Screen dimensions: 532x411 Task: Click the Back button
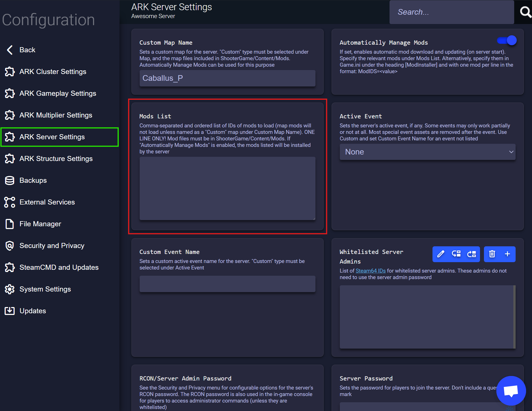[27, 50]
